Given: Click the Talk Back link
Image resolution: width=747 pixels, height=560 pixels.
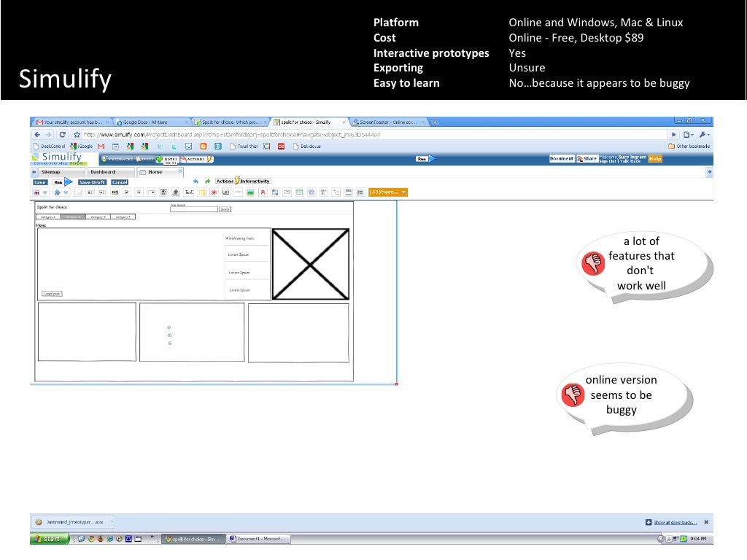Looking at the screenshot, I should 631,161.
